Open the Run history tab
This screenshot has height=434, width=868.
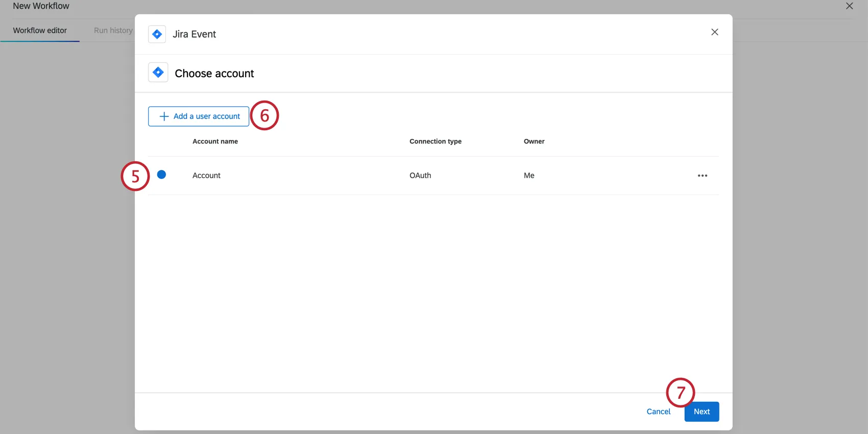(x=113, y=31)
